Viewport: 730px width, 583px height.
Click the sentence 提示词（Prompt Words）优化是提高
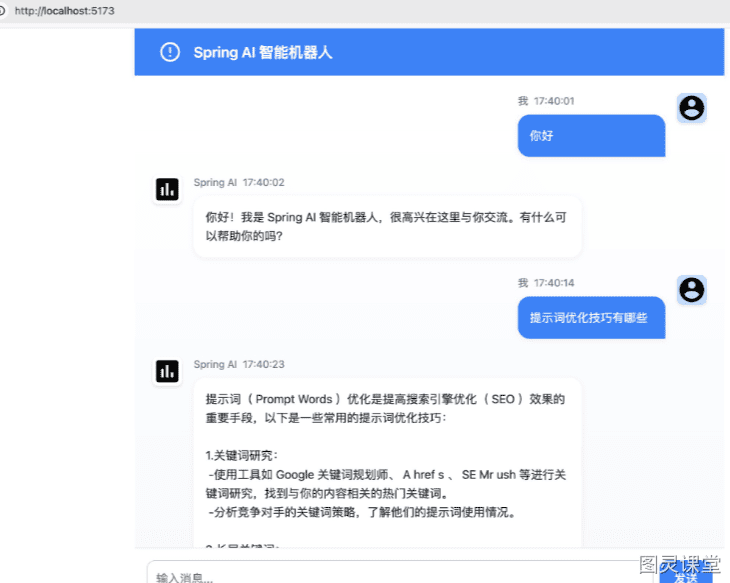[x=385, y=408]
